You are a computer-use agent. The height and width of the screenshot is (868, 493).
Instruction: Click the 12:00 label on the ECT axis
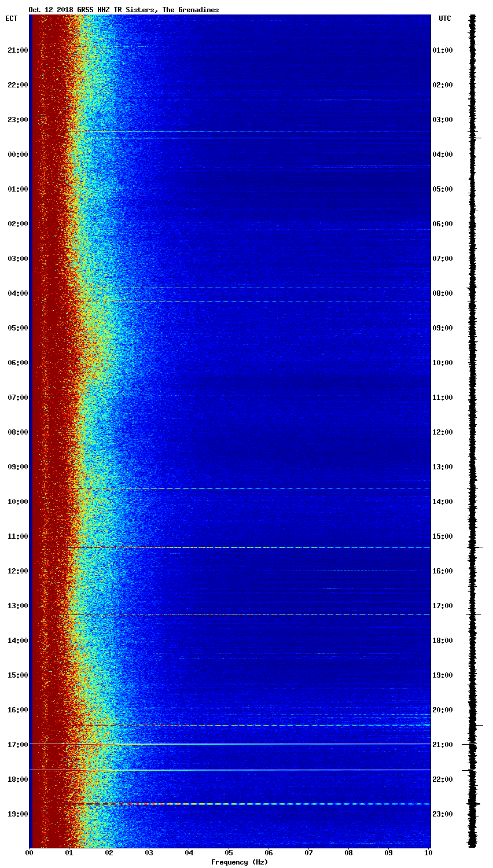point(17,571)
